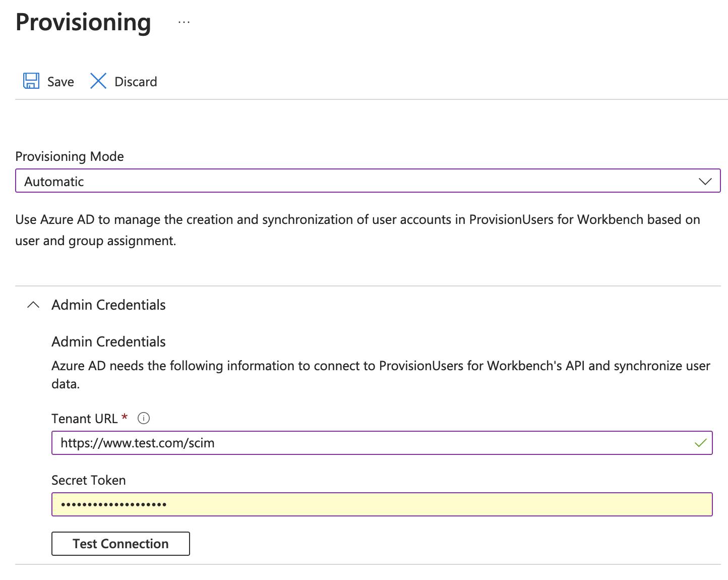Click the Tenant URL label text

click(84, 419)
